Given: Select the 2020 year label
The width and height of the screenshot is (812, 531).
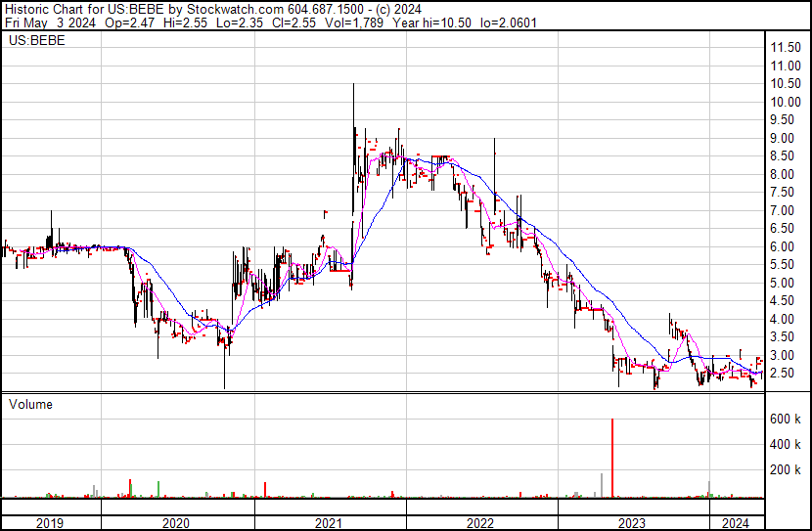Looking at the screenshot, I should (176, 523).
